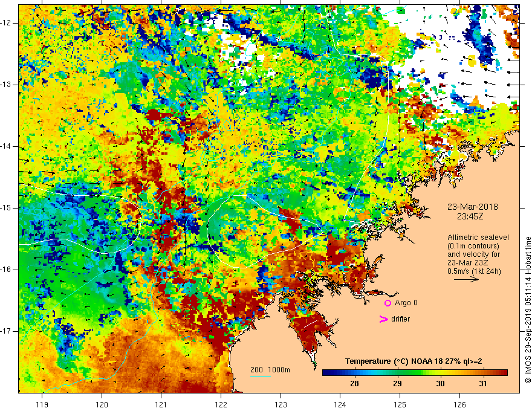
Task: Click the 29 tick on temperature scale
Action: [397, 384]
